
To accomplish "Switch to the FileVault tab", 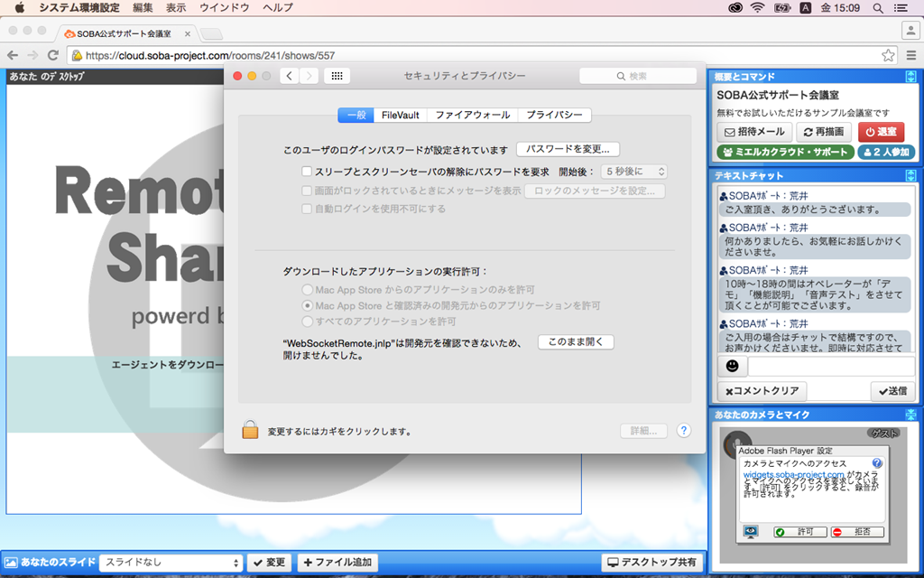I will [x=400, y=115].
